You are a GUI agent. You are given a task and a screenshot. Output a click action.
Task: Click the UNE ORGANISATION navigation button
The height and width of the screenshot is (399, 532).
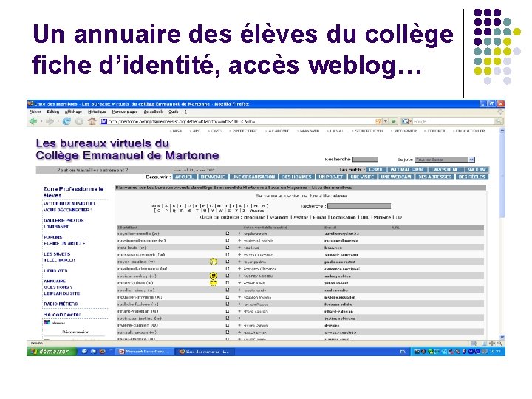pos(253,177)
